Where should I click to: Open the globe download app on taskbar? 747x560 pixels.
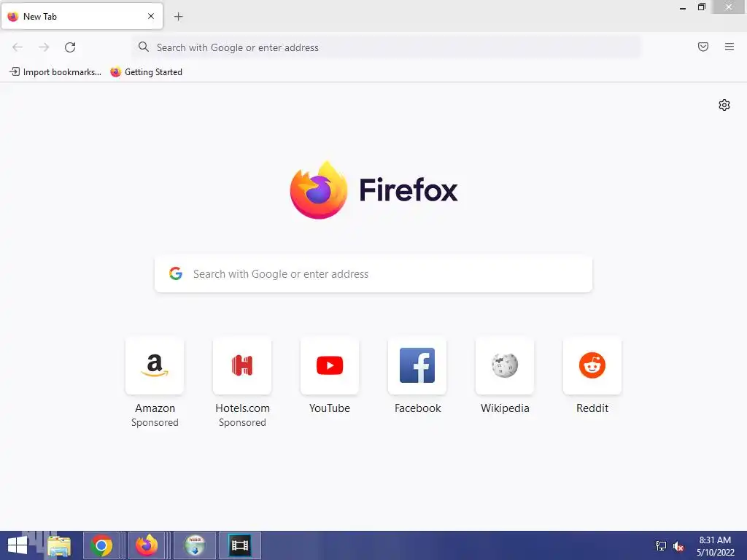pyautogui.click(x=195, y=545)
